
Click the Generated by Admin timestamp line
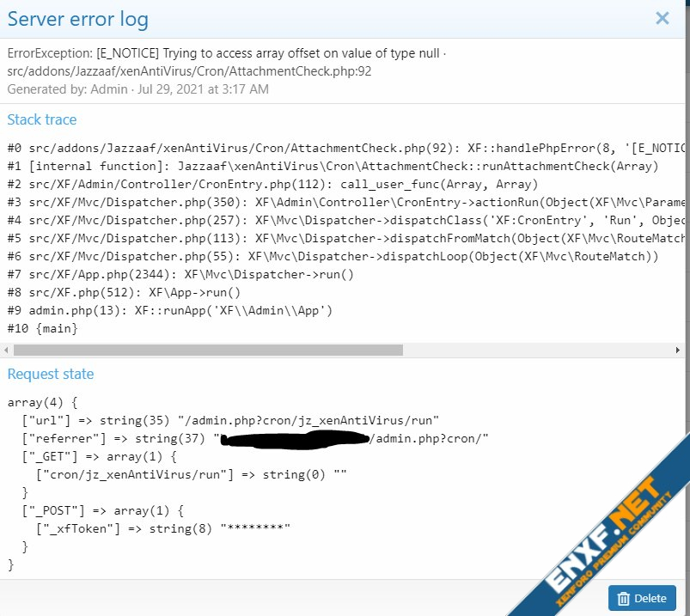tap(137, 88)
